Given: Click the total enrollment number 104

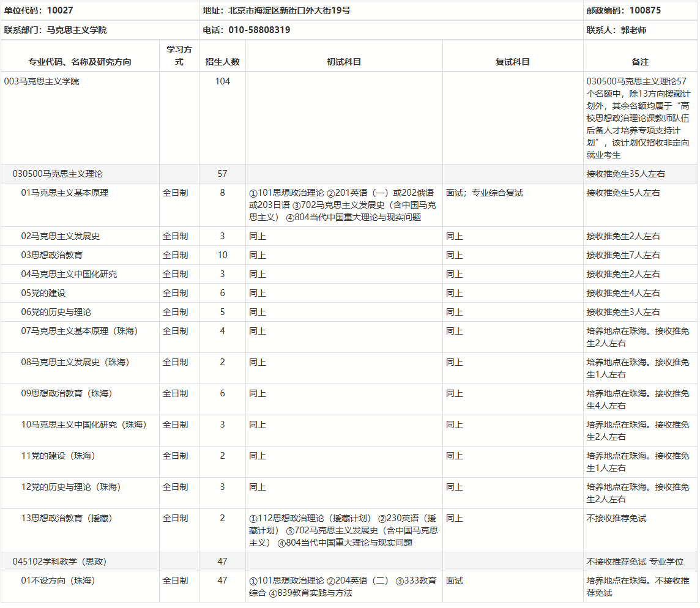Looking at the screenshot, I should [x=222, y=81].
